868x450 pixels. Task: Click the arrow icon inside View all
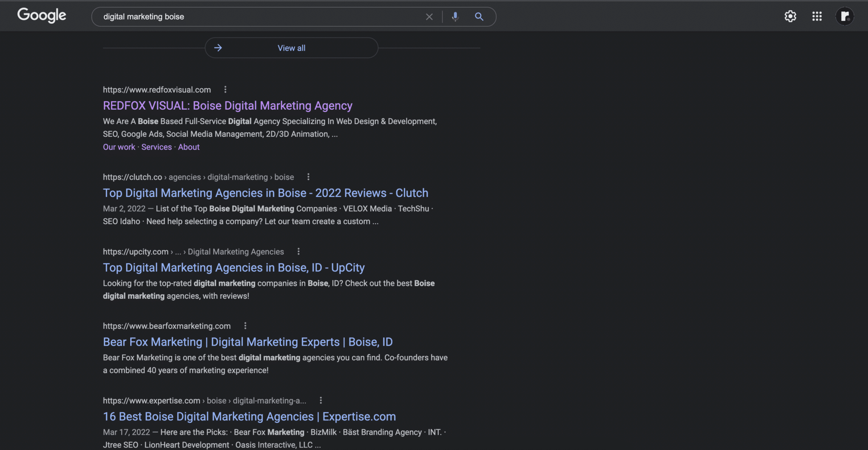[218, 47]
